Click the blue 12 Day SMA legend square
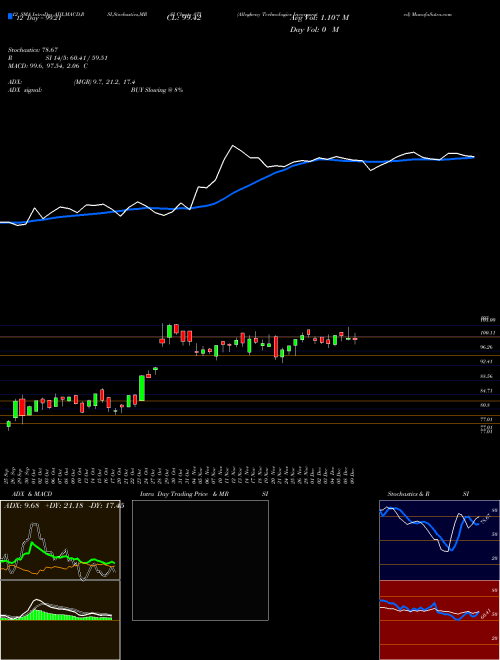 [x=10, y=16]
